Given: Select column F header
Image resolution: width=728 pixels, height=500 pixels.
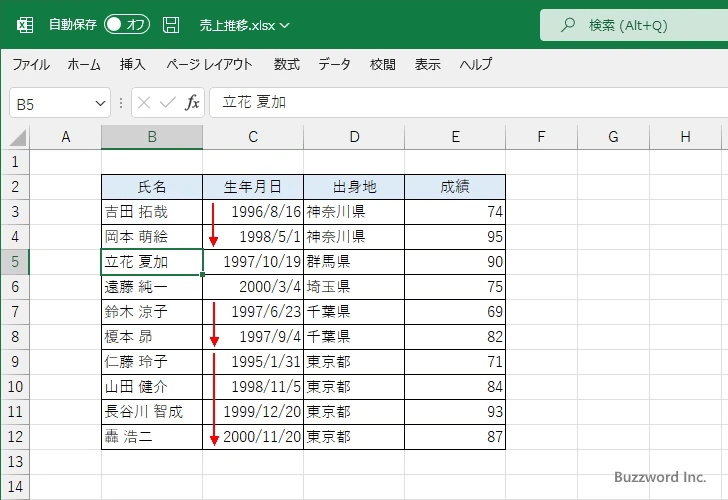Looking at the screenshot, I should 541,137.
